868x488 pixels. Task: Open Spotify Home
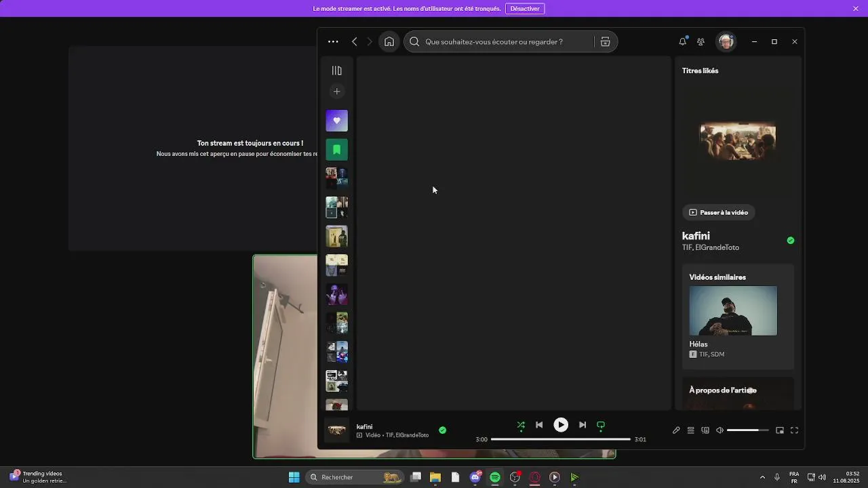click(x=389, y=42)
